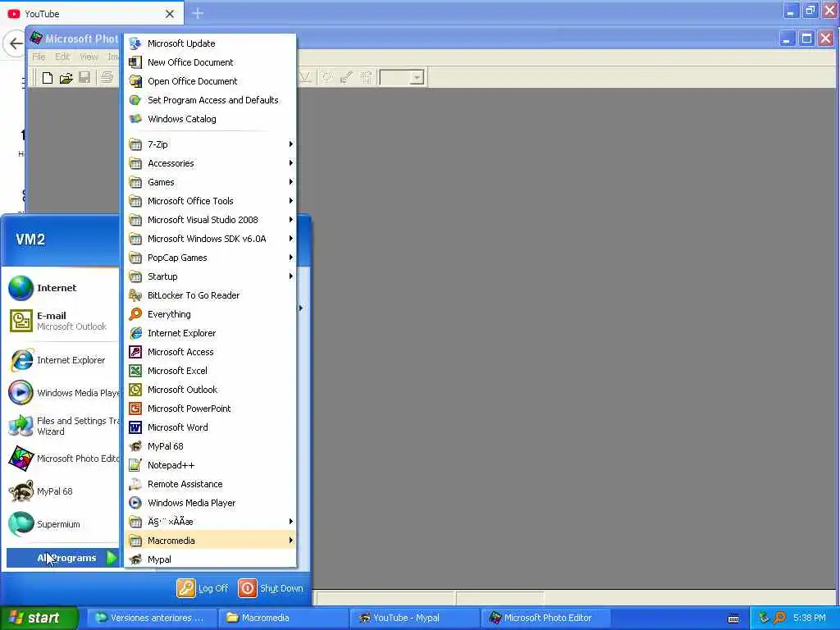This screenshot has width=840, height=630.
Task: Open Windows Media Player in left pane
Action: [62, 393]
